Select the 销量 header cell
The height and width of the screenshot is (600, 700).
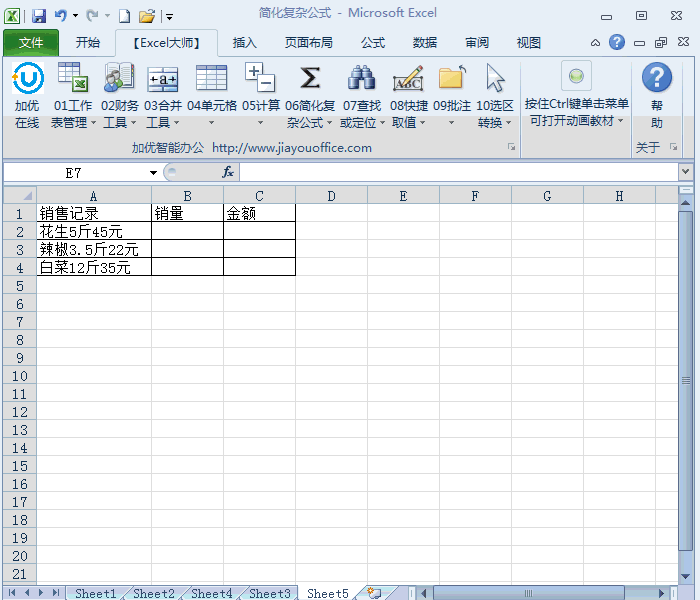pyautogui.click(x=188, y=213)
